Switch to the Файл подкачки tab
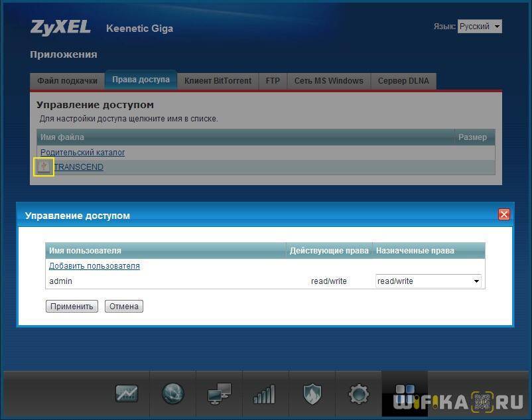Viewport: 532px width, 420px height. tap(67, 81)
